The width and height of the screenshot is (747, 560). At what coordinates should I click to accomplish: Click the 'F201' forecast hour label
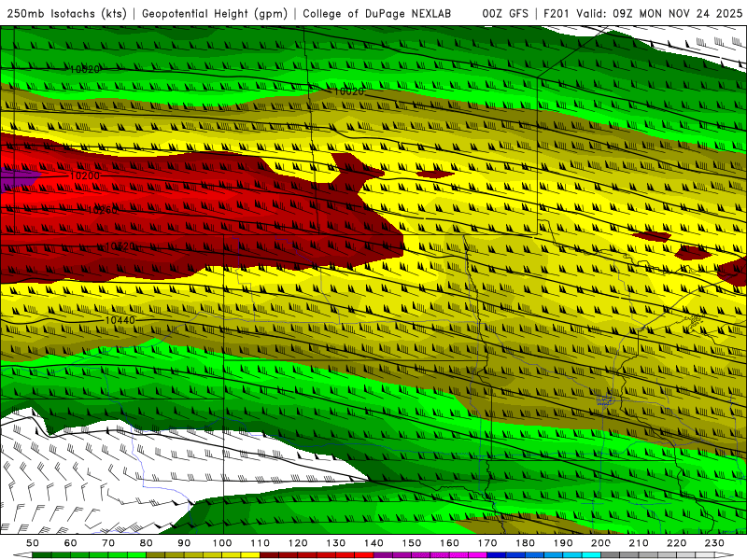click(x=557, y=14)
